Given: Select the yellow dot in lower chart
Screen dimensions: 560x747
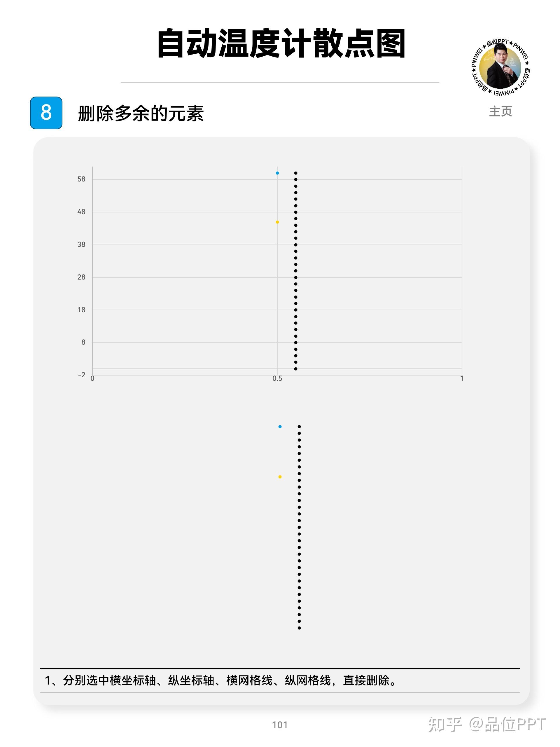Looking at the screenshot, I should tap(280, 477).
